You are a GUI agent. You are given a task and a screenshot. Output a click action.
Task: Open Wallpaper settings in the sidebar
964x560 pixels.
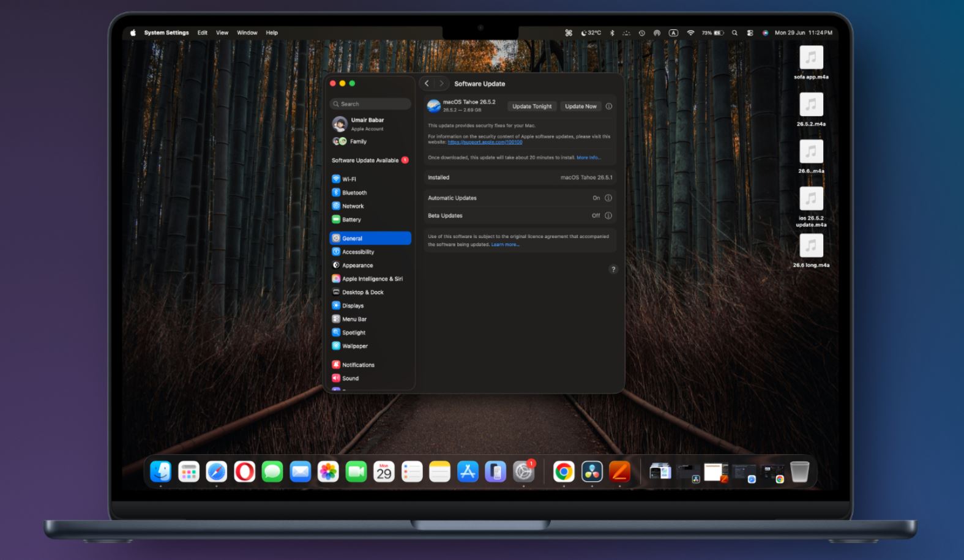[x=370, y=346]
